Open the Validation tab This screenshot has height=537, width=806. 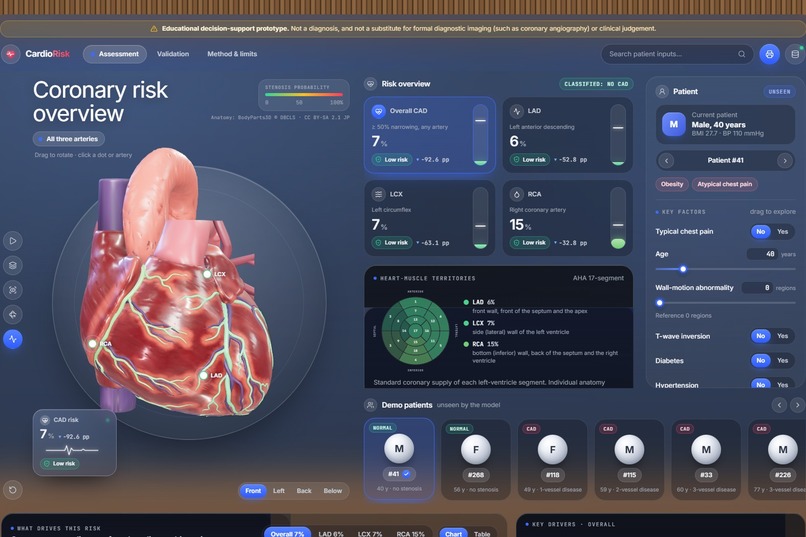click(x=173, y=54)
